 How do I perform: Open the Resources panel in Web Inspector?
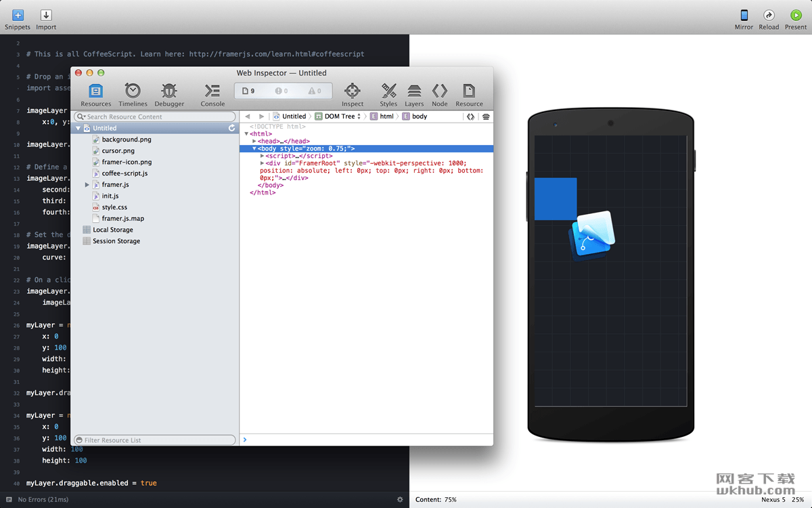click(96, 94)
